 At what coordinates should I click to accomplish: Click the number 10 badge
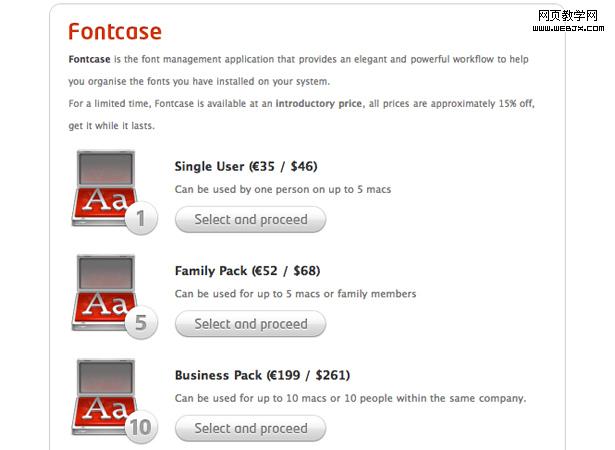141,428
